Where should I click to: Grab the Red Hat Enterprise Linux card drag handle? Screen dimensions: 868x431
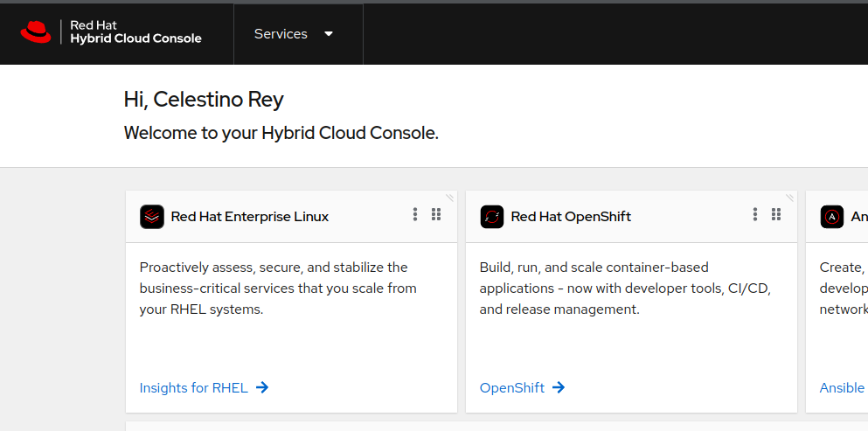[x=436, y=215]
